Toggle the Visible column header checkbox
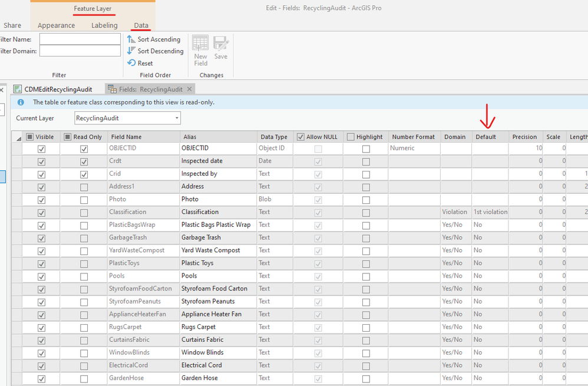Screen dimensions: 588x386 coord(29,137)
